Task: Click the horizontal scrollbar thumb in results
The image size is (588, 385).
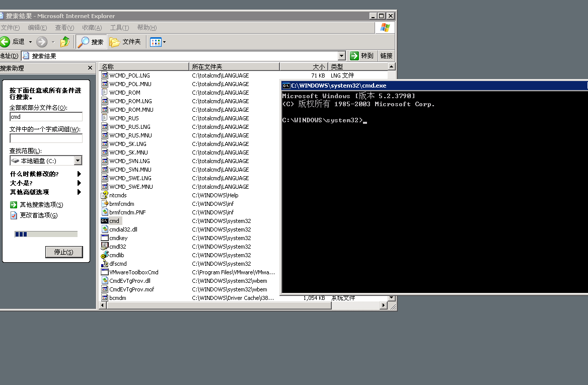Action: pyautogui.click(x=219, y=305)
